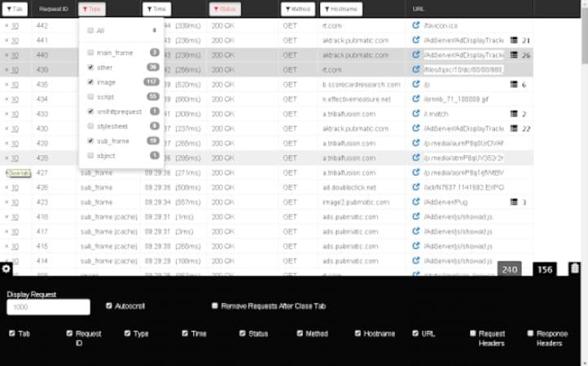Image resolution: width=588 pixels, height=366 pixels.
Task: Enable the stylesheet type filter
Action: click(x=90, y=126)
